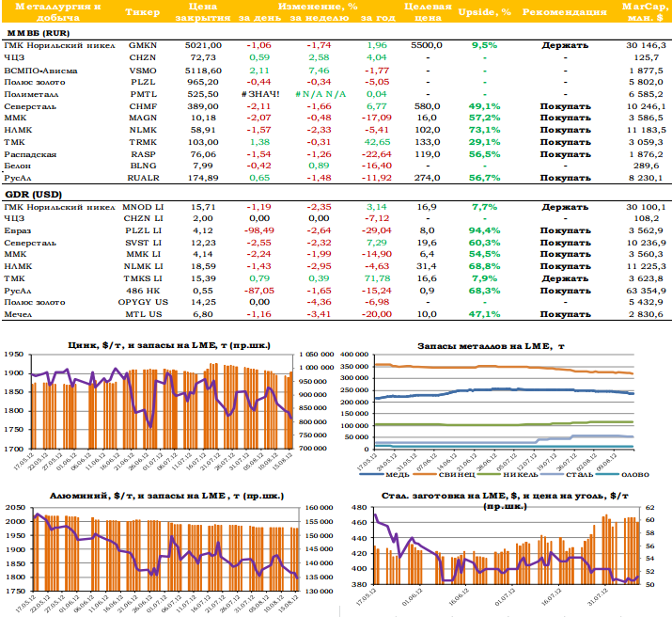
Task: Select the OPYGY US ticker
Action: tap(143, 302)
